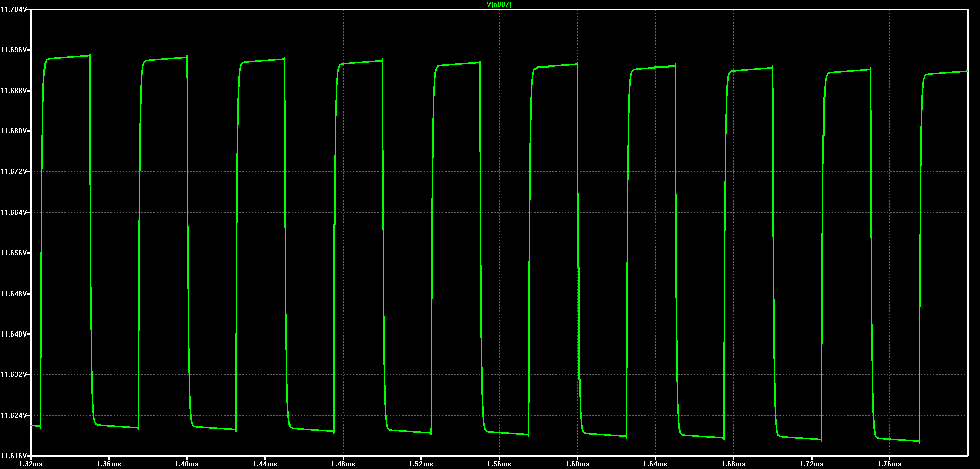Select the 11.656V axis value
The width and height of the screenshot is (980, 469).
click(13, 253)
